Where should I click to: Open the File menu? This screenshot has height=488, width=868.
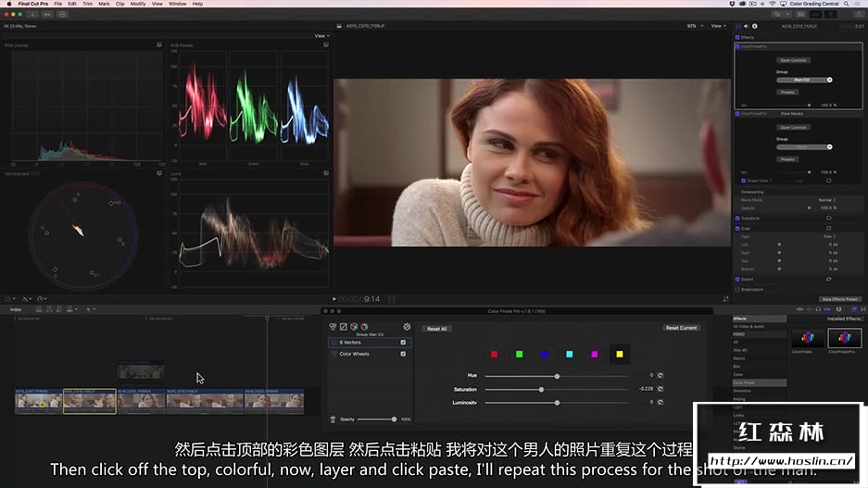tap(57, 4)
